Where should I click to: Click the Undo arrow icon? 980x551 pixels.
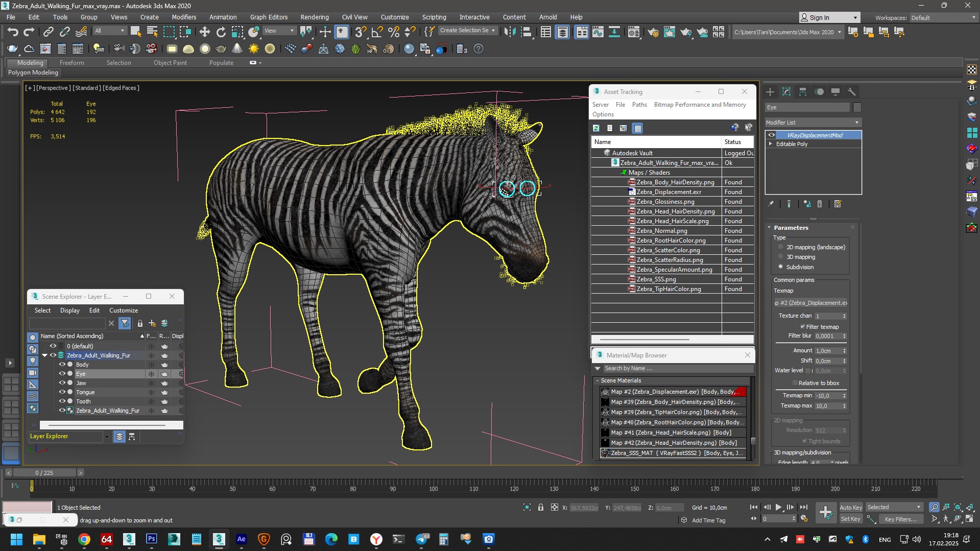pos(13,32)
